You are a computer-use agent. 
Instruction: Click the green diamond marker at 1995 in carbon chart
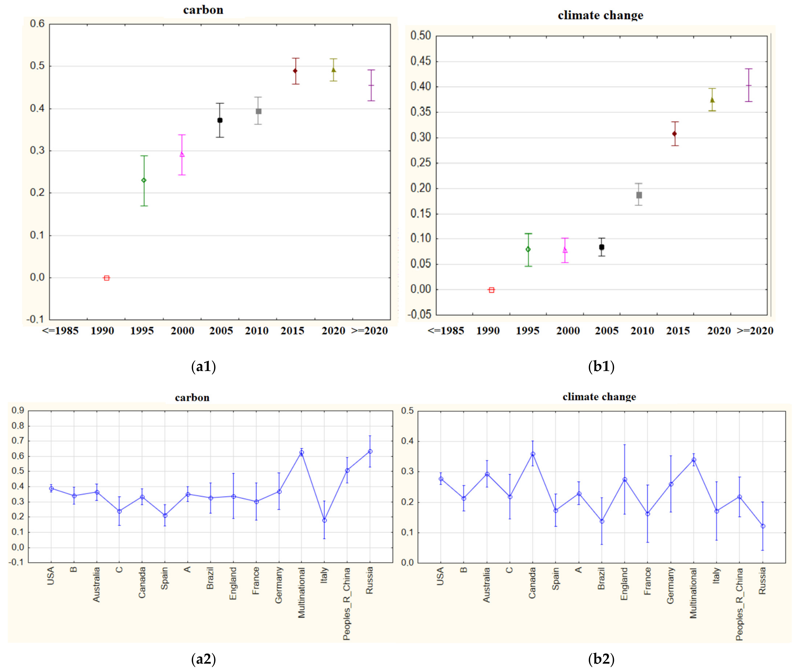[144, 180]
